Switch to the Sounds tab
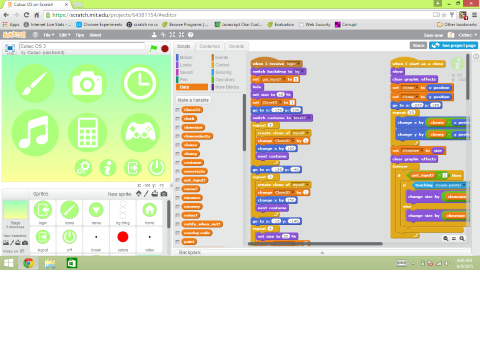 [236, 46]
